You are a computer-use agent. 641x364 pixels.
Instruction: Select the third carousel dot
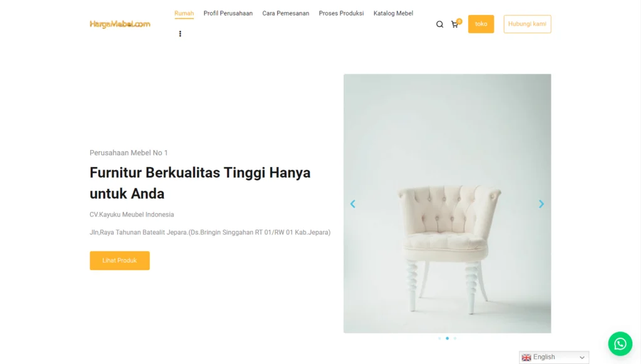click(455, 338)
